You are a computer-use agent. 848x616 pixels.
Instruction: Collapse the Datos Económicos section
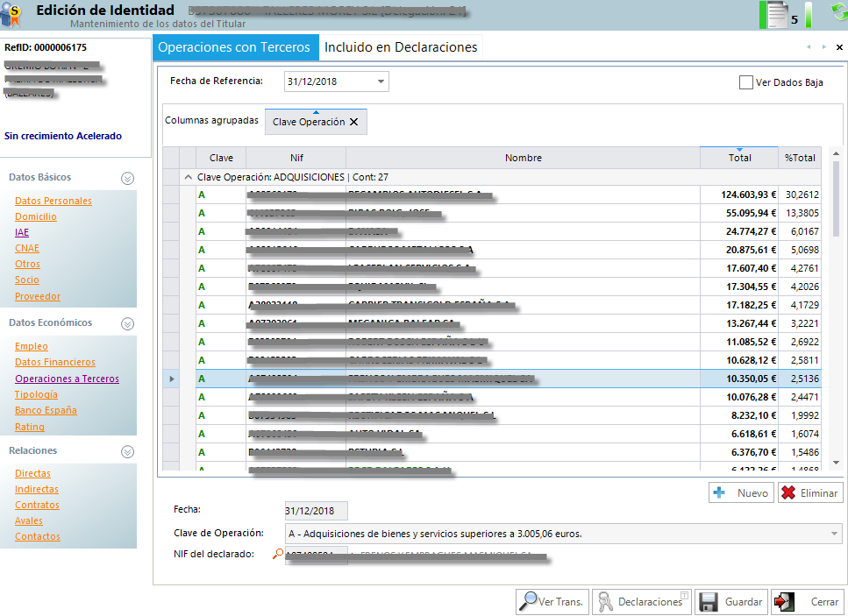128,323
